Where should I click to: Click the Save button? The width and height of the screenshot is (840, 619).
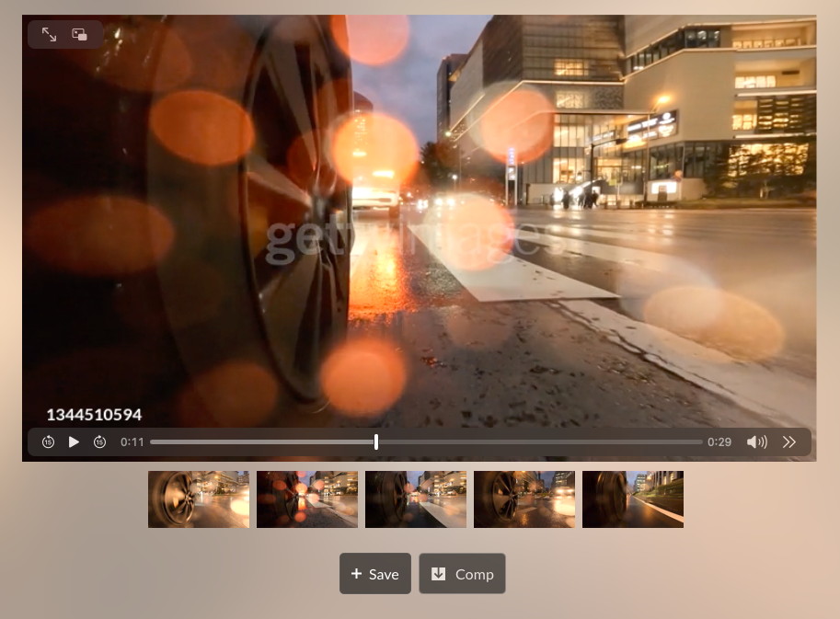(375, 574)
